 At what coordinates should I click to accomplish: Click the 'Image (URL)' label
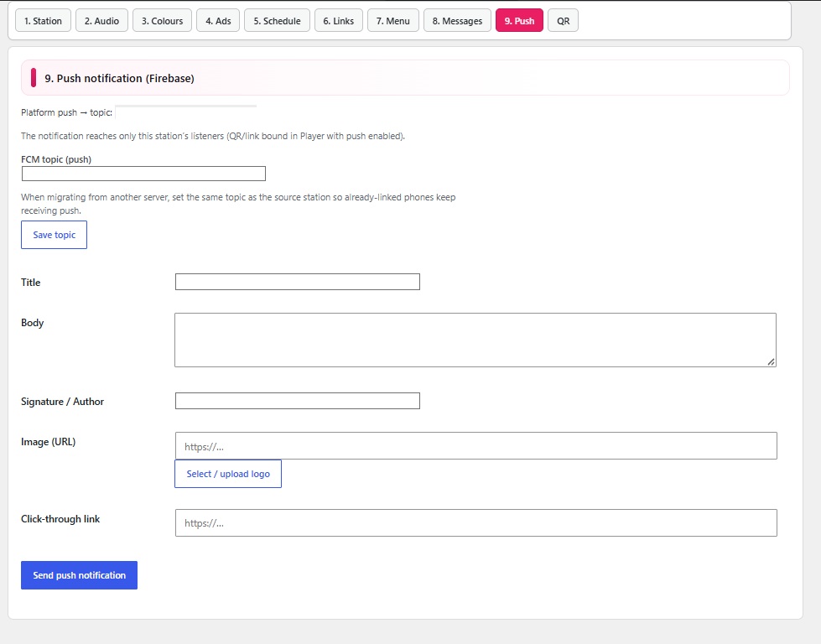[x=48, y=442]
